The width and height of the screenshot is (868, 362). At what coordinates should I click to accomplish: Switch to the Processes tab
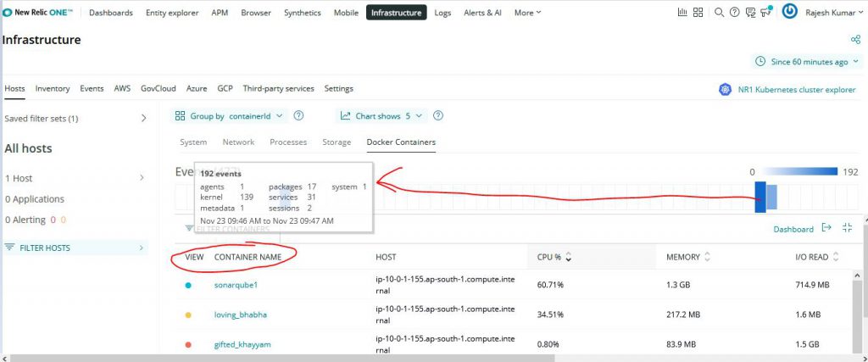(x=288, y=142)
